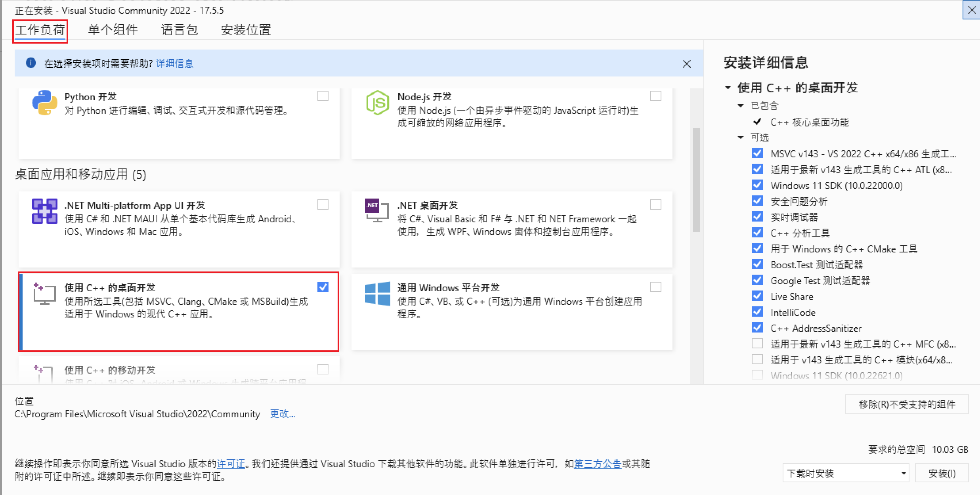The height and width of the screenshot is (495, 980).
Task: Dismiss the help notification banner
Action: click(x=687, y=63)
